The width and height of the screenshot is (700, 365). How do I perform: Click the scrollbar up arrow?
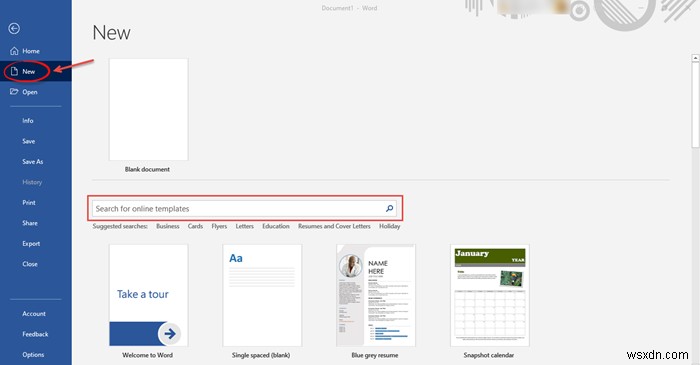[696, 58]
